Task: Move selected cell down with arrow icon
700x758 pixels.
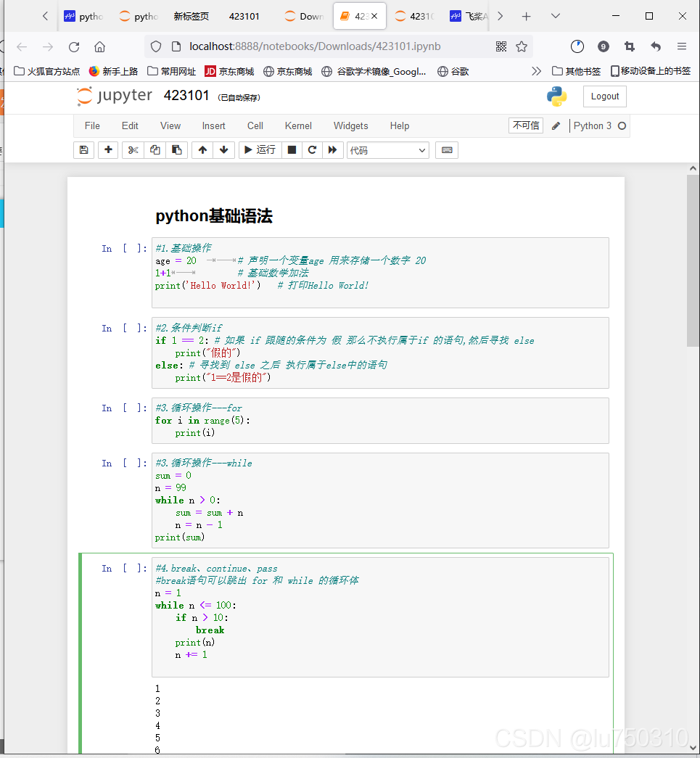Action: (224, 149)
